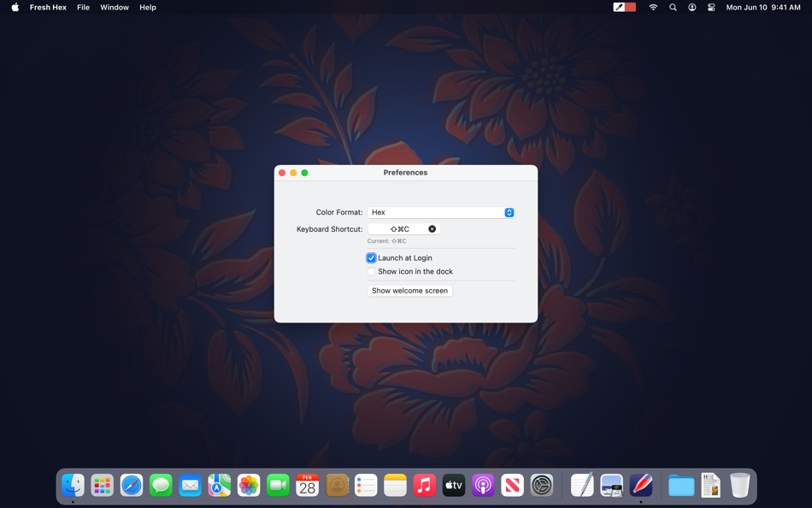
Task: Open the Window menu
Action: tap(114, 7)
